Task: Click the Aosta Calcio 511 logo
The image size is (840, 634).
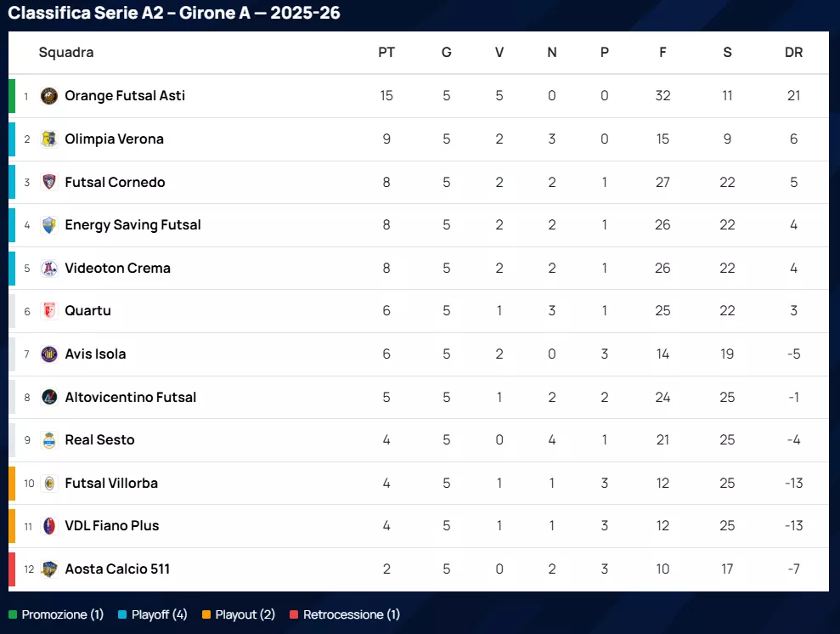Action: [x=49, y=569]
